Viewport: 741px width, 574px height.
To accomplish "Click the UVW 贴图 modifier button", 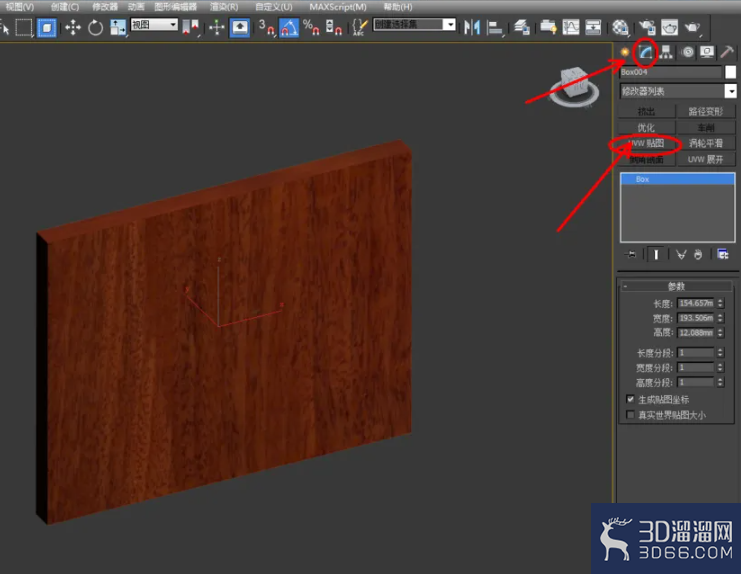I will [646, 143].
